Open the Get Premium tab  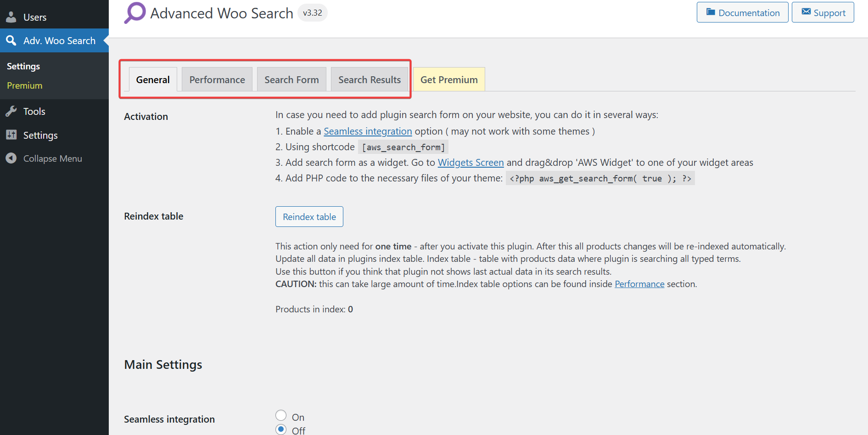[449, 79]
